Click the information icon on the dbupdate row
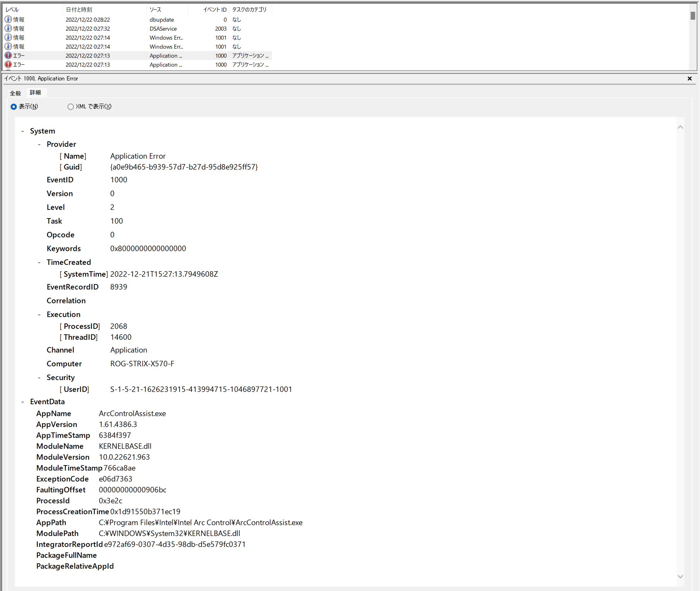The image size is (700, 591). [x=8, y=19]
